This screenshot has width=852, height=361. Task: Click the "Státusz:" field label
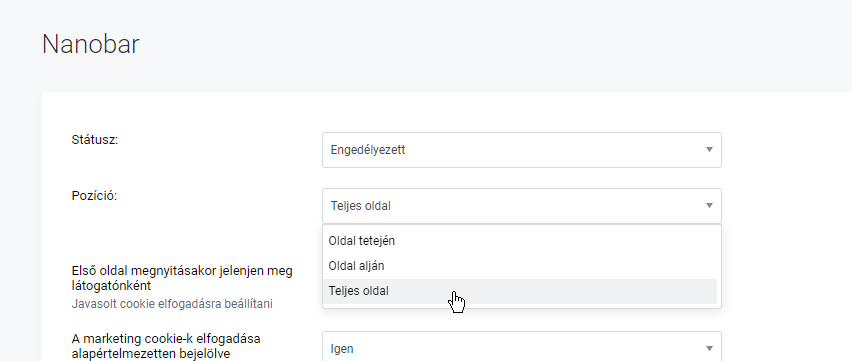click(x=95, y=140)
